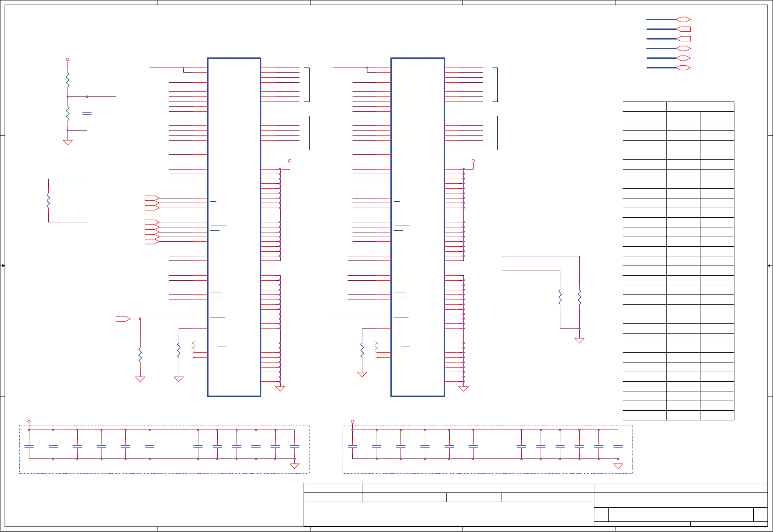773x532 pixels.
Task: Select first capacitor in left decoupling bank
Action: 29,446
